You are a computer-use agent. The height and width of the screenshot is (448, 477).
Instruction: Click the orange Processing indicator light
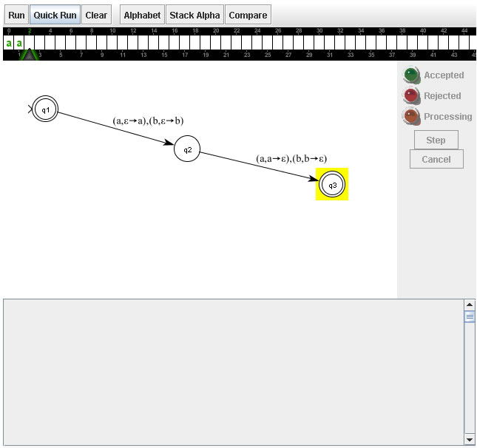(x=411, y=116)
